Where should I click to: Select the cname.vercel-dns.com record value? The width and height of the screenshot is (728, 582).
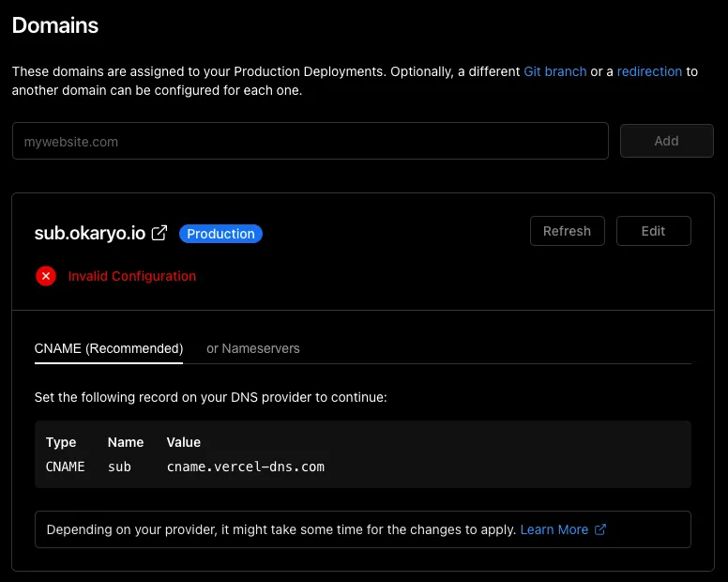coord(245,467)
